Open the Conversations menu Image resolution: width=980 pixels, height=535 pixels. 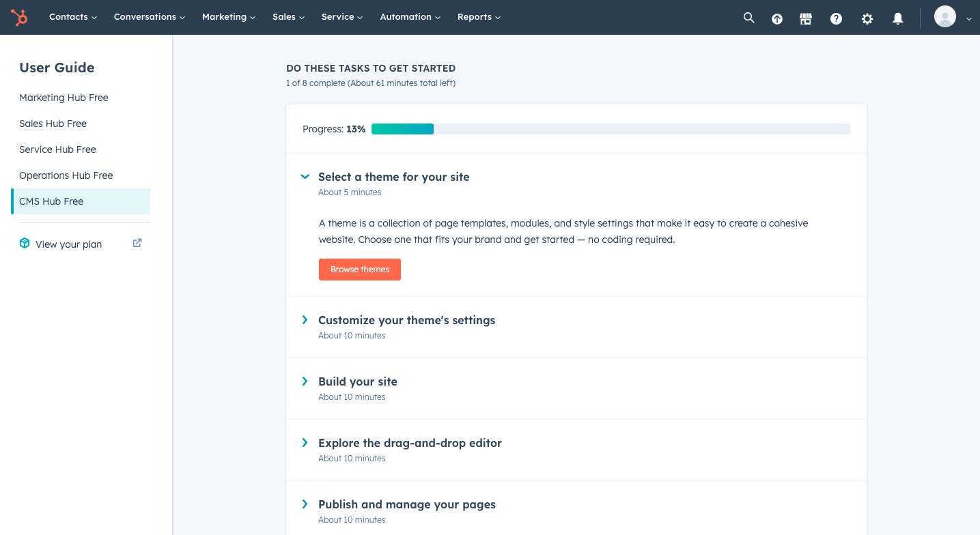pos(150,17)
